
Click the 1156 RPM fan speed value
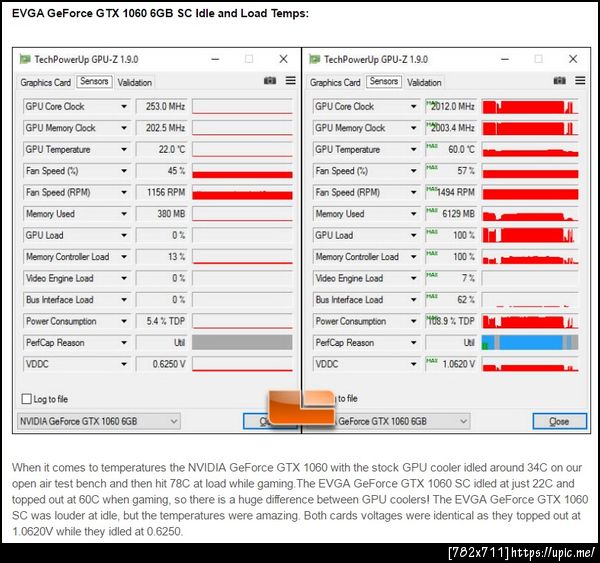pyautogui.click(x=162, y=192)
